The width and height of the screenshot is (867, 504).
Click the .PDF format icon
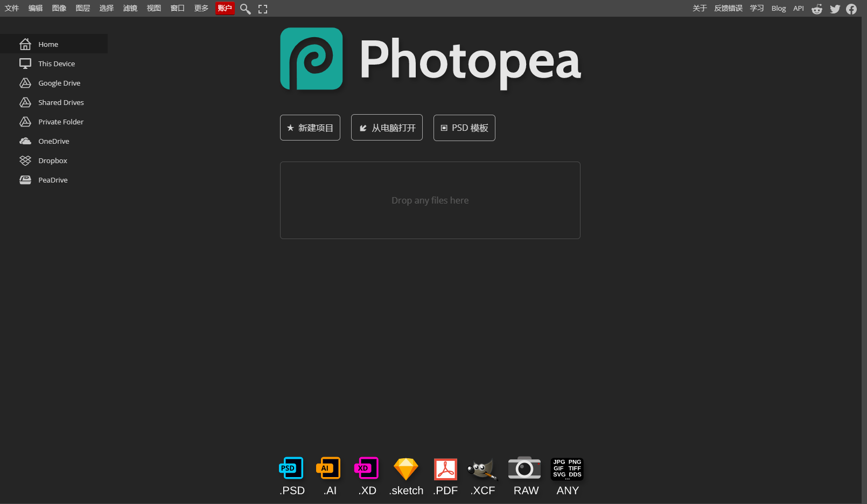click(445, 469)
